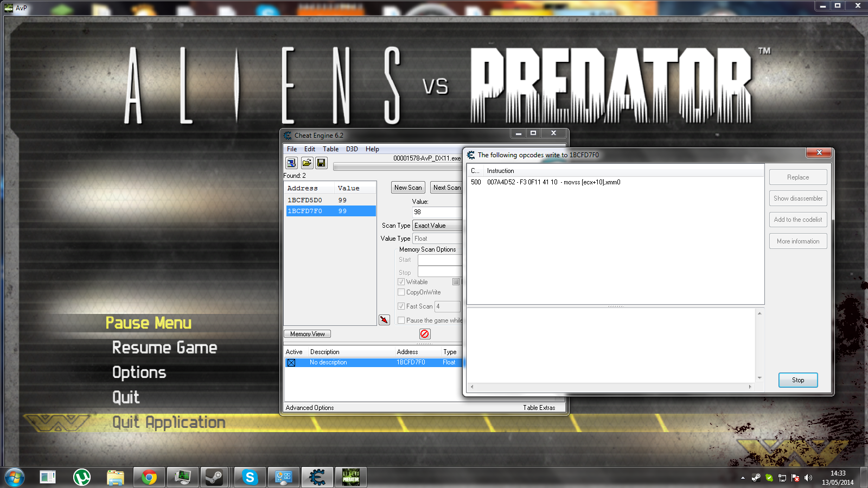
Task: Select address 1BCFD7F0 in results list
Action: click(x=331, y=211)
